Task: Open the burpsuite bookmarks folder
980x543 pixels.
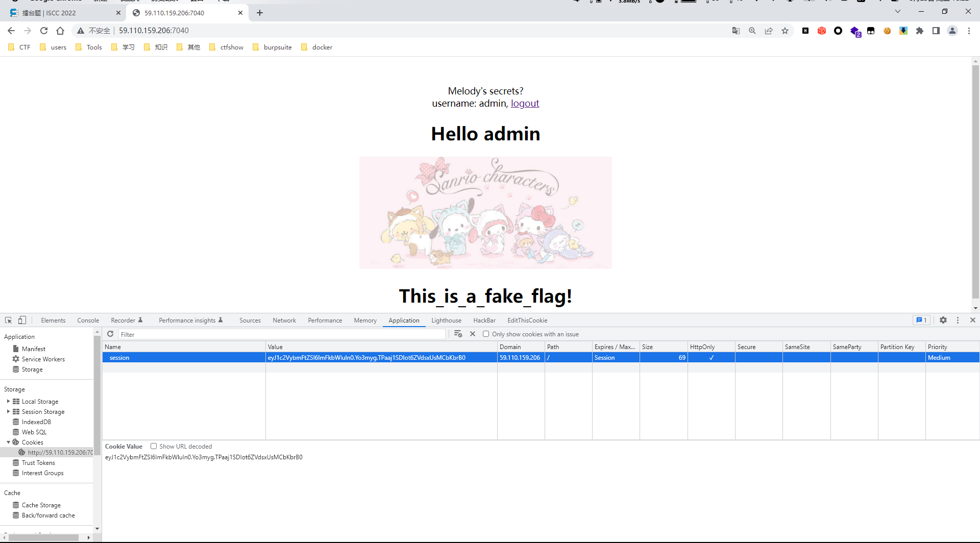Action: tap(273, 47)
